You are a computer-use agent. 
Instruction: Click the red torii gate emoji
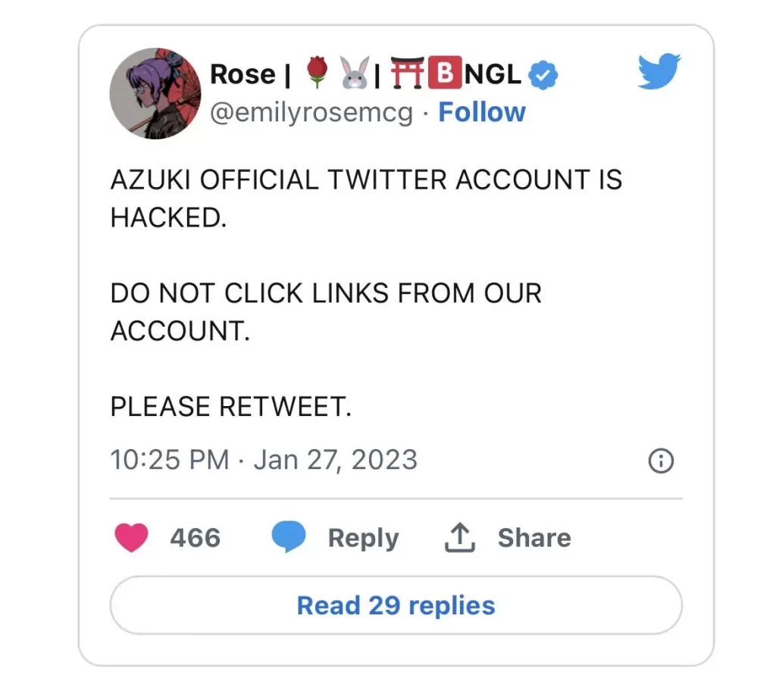pyautogui.click(x=407, y=74)
